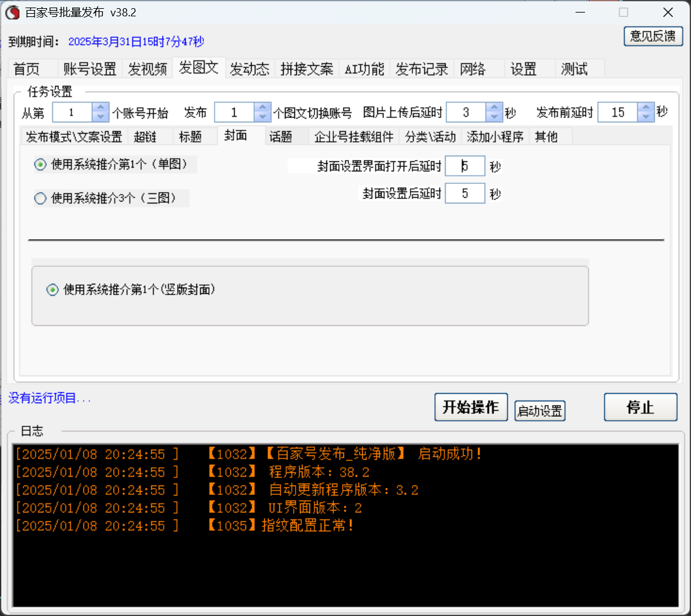The height and width of the screenshot is (616, 691).
Task: Open the AI功能 tab
Action: 364,69
